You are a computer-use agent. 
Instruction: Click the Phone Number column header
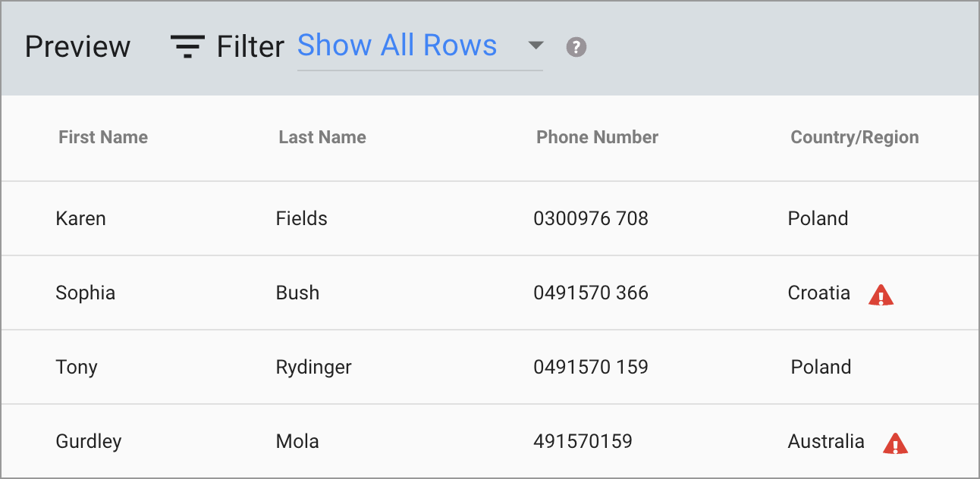(597, 137)
